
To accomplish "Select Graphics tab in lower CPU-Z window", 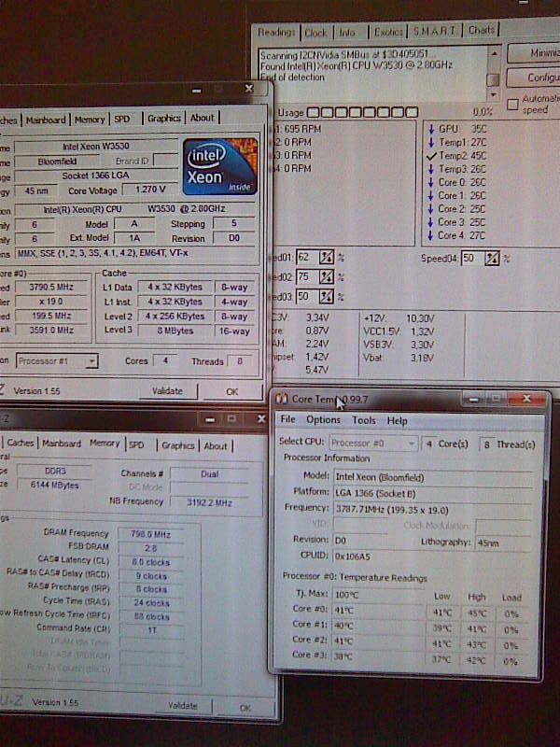I will [177, 445].
